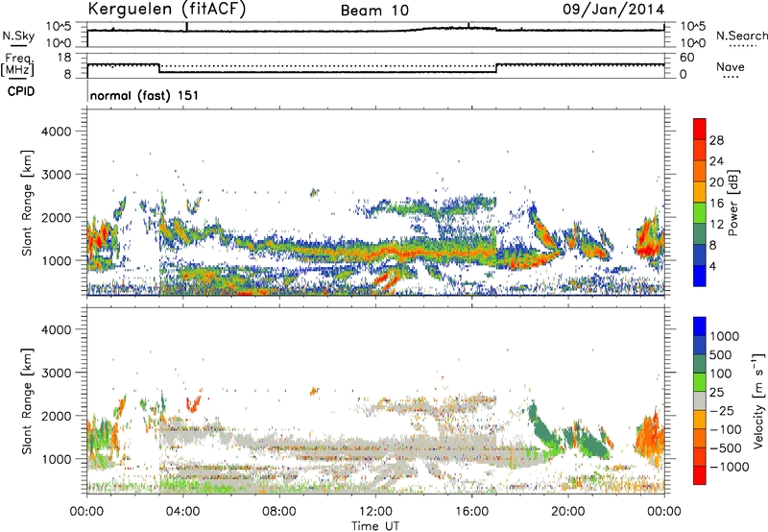The image size is (768, 532).
Task: Click "Slant Range [km]" label of velocity panel
Action: 27,401
